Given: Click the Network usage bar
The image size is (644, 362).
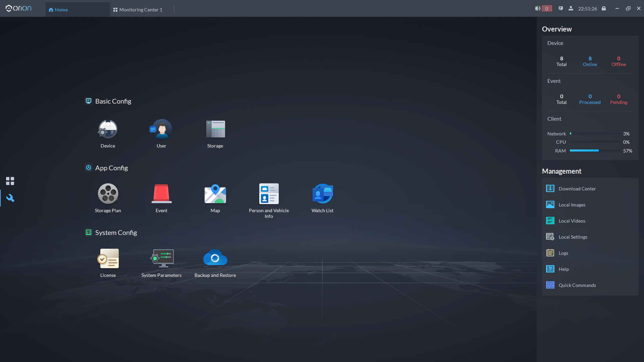Looking at the screenshot, I should (595, 134).
